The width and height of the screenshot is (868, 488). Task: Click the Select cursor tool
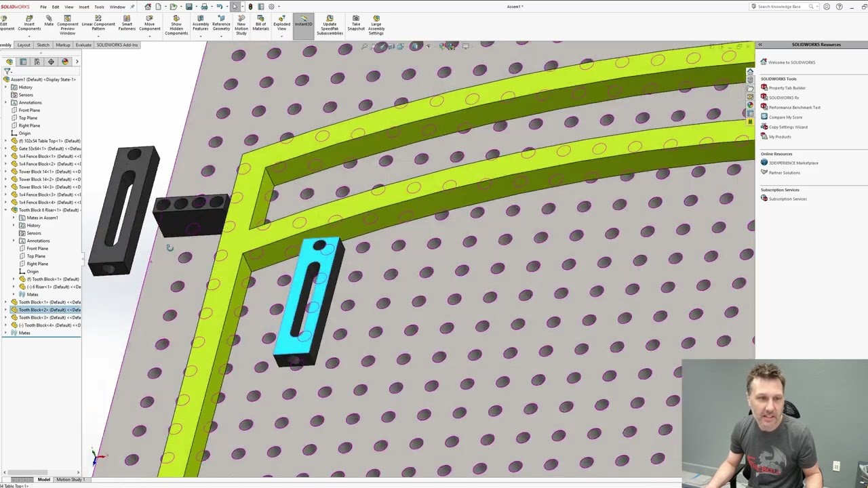coord(235,7)
